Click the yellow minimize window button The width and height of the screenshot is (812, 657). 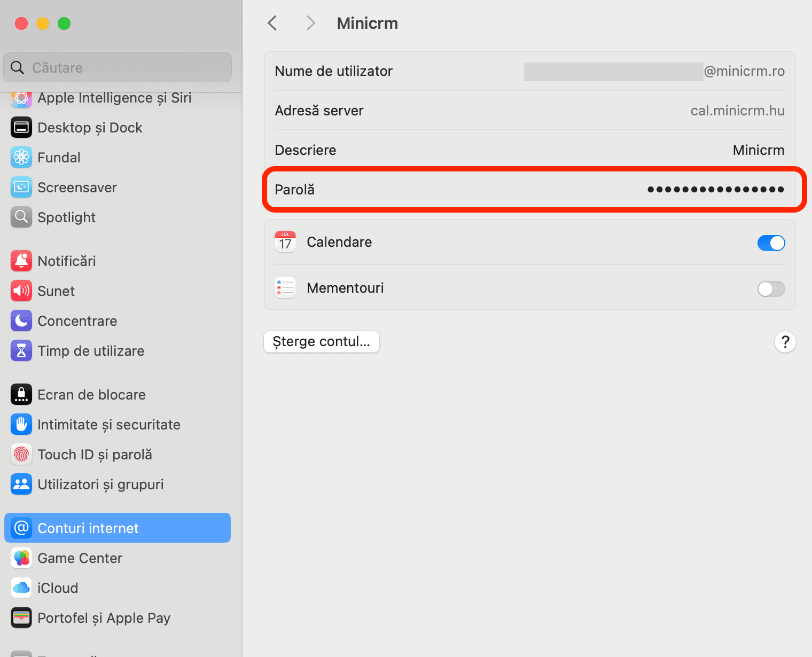(43, 24)
